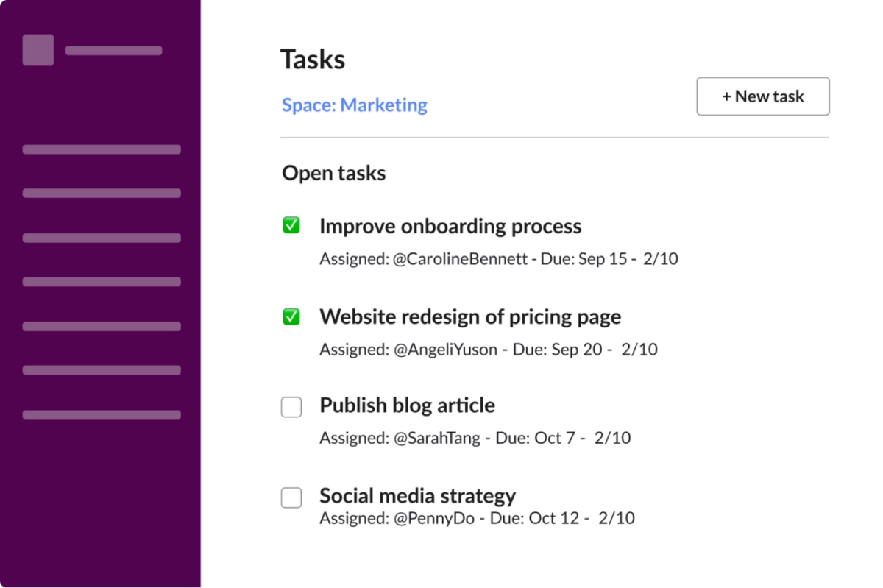Check the green checkbox for Improve onboarding process
The height and width of the screenshot is (588, 883).
pyautogui.click(x=291, y=225)
